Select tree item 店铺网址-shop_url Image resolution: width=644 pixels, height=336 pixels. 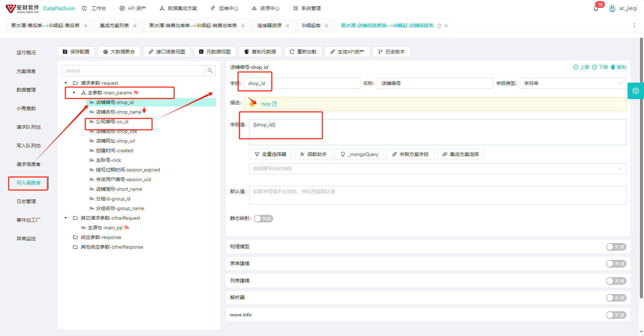click(x=115, y=141)
